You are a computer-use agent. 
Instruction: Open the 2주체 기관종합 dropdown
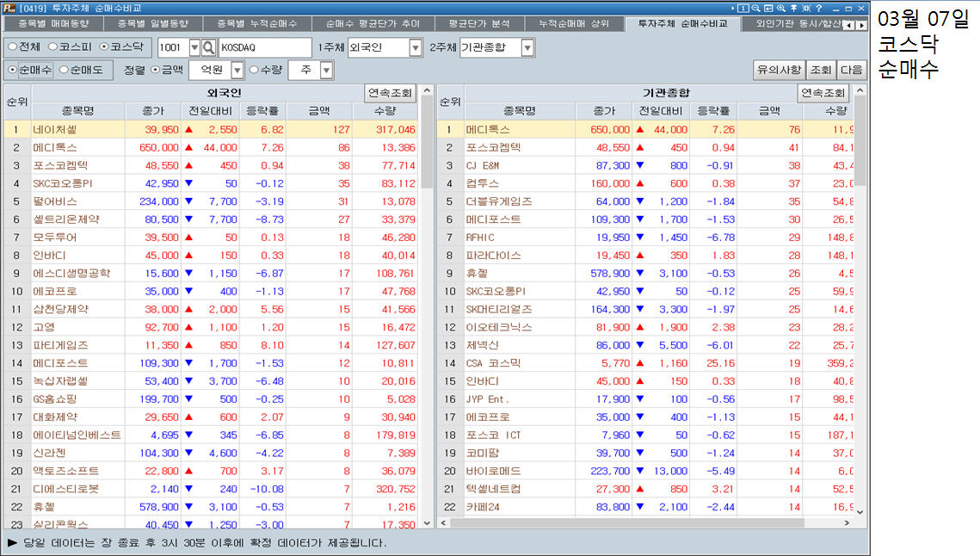[527, 48]
